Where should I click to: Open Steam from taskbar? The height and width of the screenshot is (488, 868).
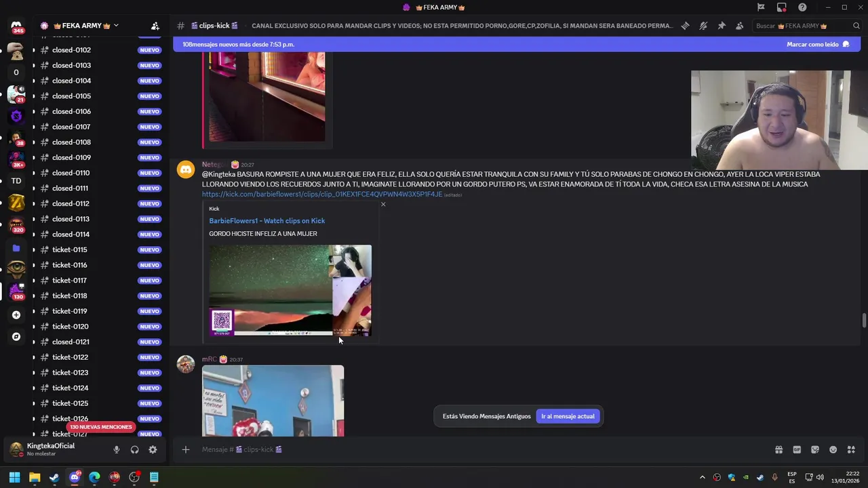pos(54,477)
